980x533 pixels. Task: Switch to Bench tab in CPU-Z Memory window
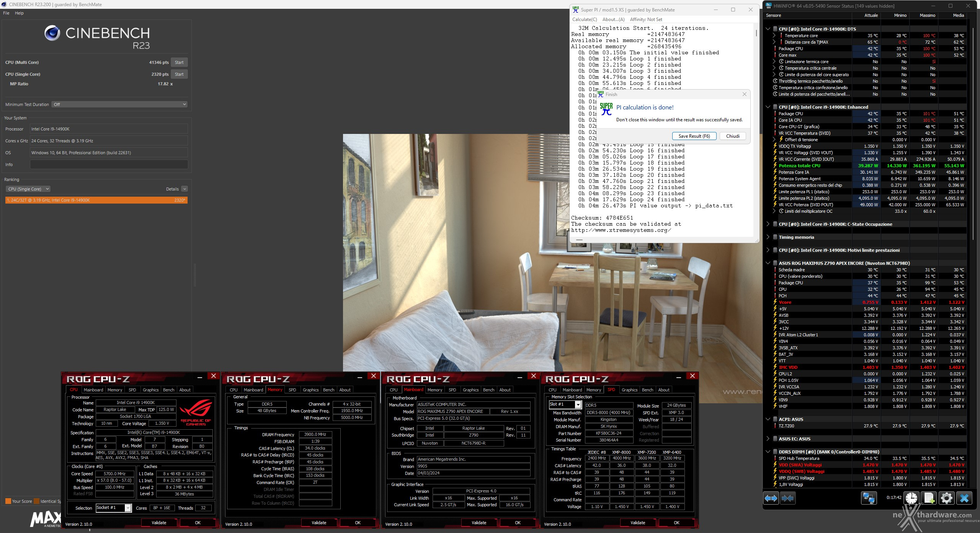[328, 390]
